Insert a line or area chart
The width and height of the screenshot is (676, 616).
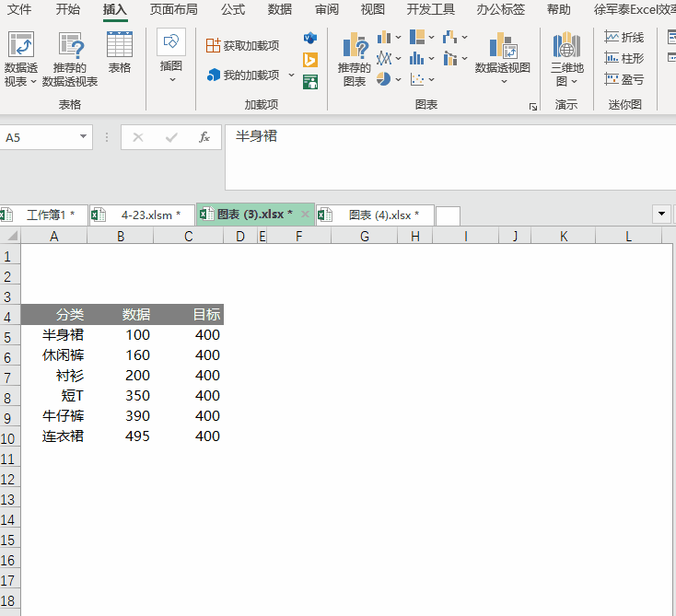tap(384, 58)
